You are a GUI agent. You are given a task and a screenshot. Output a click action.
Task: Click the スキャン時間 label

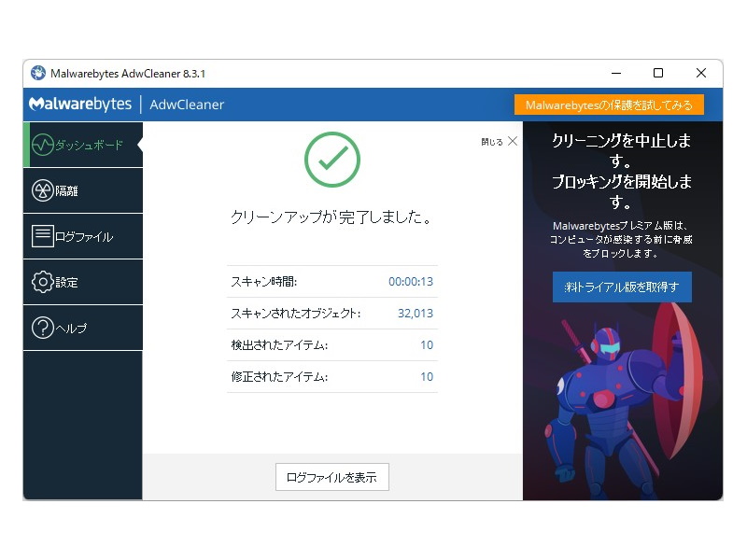click(264, 282)
